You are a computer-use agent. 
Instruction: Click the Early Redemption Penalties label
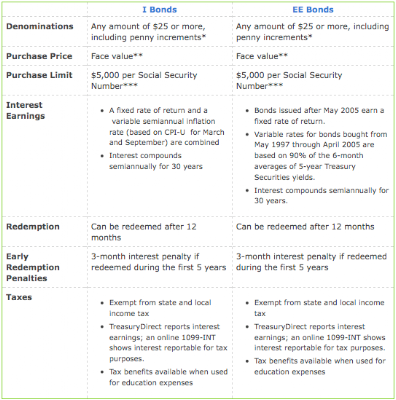coord(33,267)
